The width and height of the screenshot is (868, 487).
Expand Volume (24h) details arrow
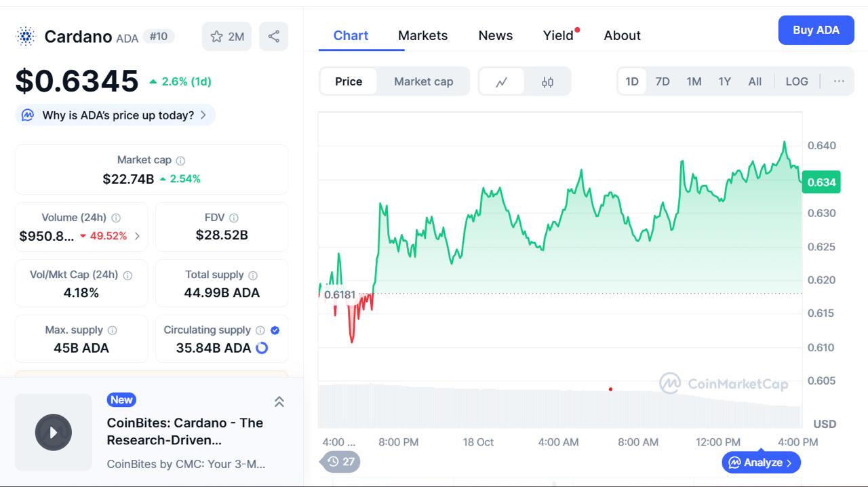(137, 236)
